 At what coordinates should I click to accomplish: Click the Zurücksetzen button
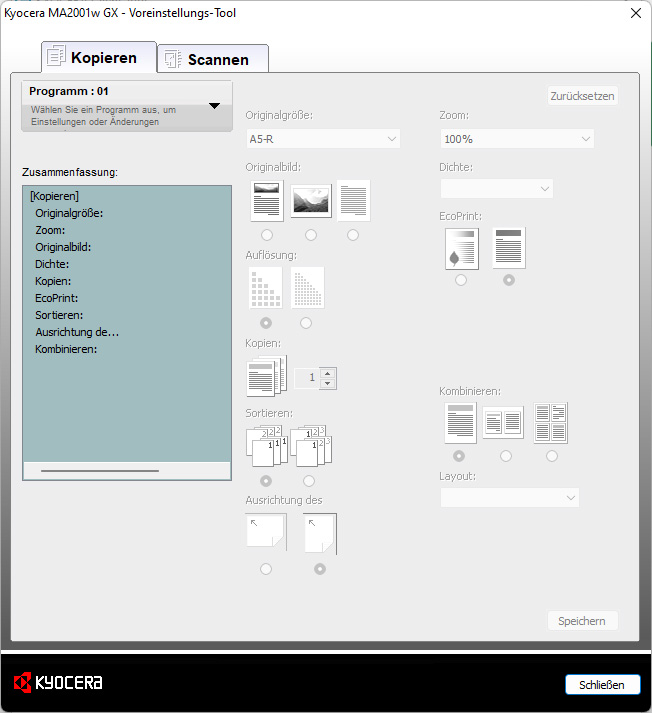582,96
